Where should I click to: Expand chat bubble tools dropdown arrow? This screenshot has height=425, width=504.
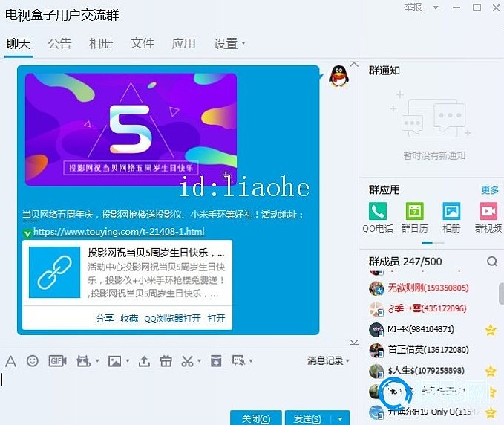pyautogui.click(x=251, y=360)
